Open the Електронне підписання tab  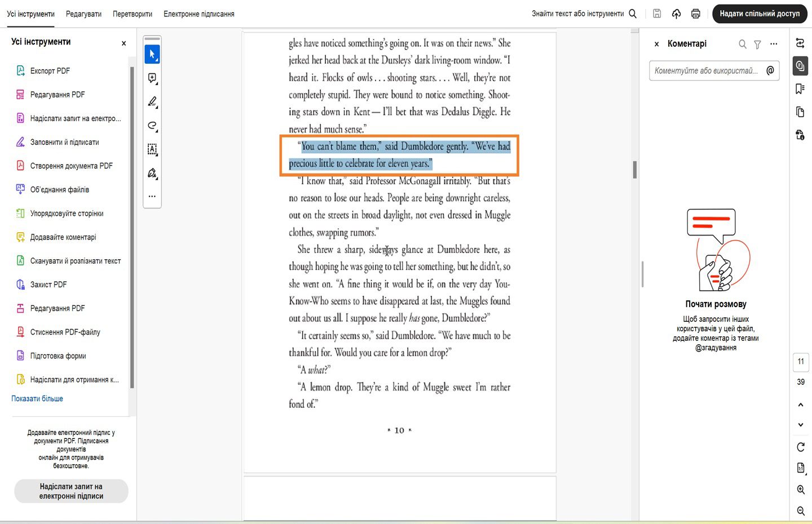click(x=199, y=14)
